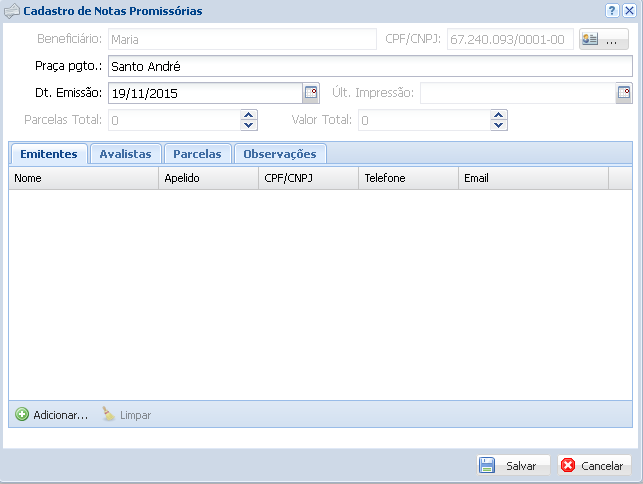Focus the Dt. Emissão date field
643x484 pixels.
pyautogui.click(x=205, y=93)
